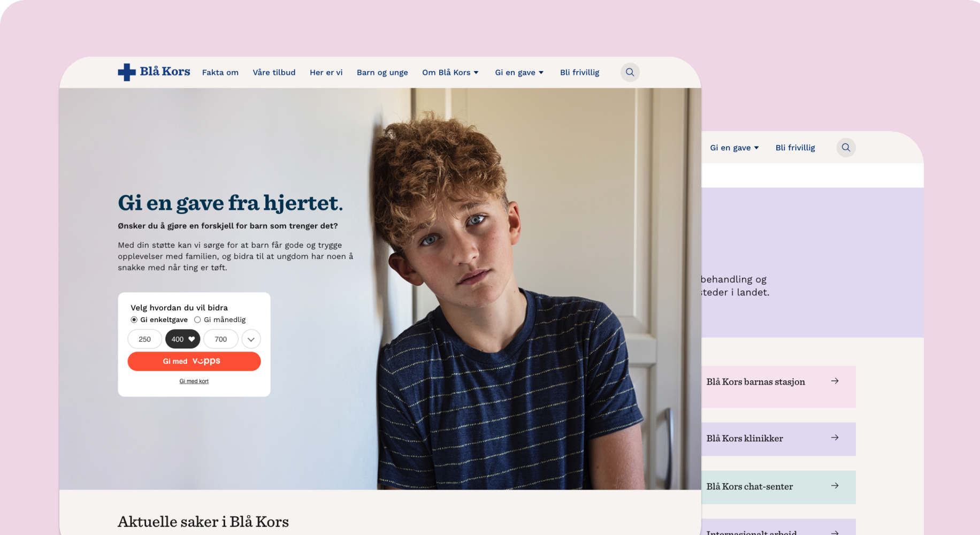
Task: Click arrow next to Blå Kors barnas stasjon
Action: [x=834, y=381]
